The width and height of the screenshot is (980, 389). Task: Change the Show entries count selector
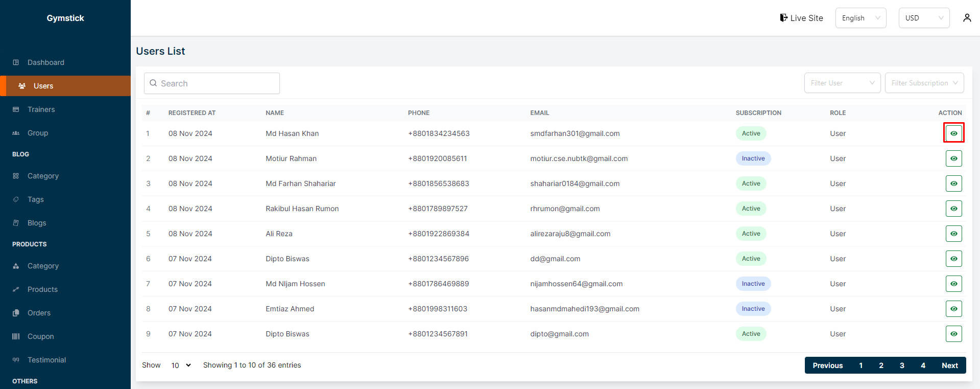point(181,365)
